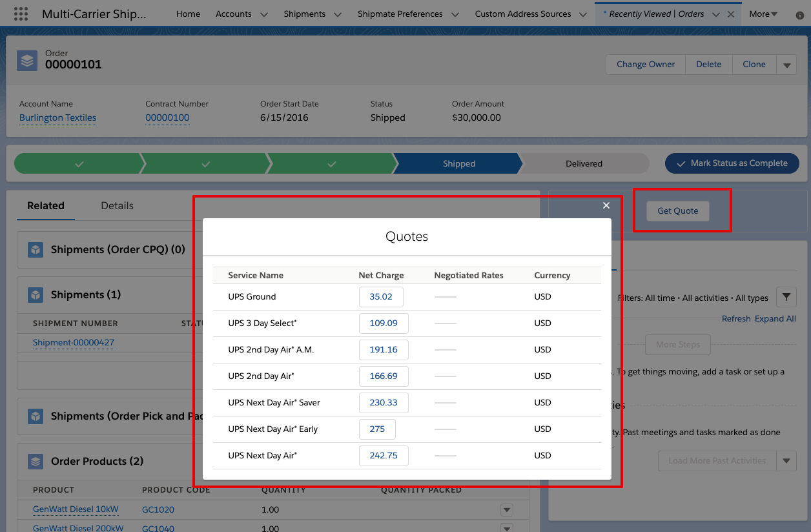Pick the 275 Next Day Air Early rate
The width and height of the screenshot is (811, 532).
click(x=377, y=429)
